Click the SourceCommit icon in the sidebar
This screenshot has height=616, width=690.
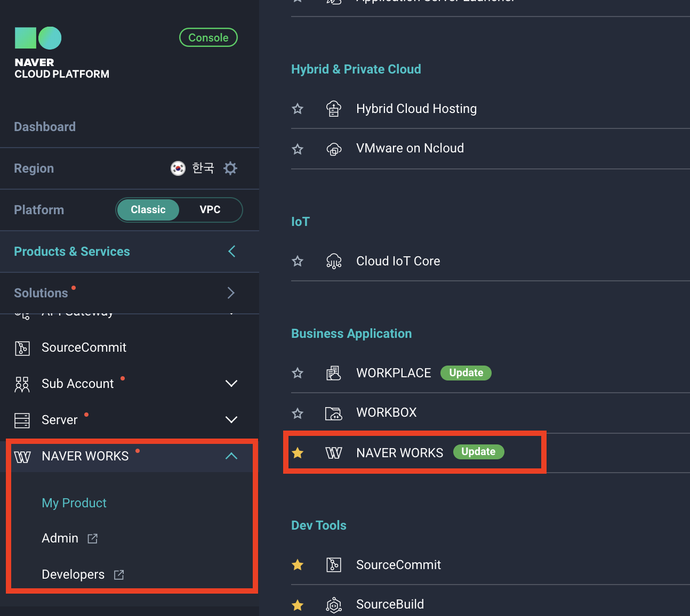coord(22,348)
